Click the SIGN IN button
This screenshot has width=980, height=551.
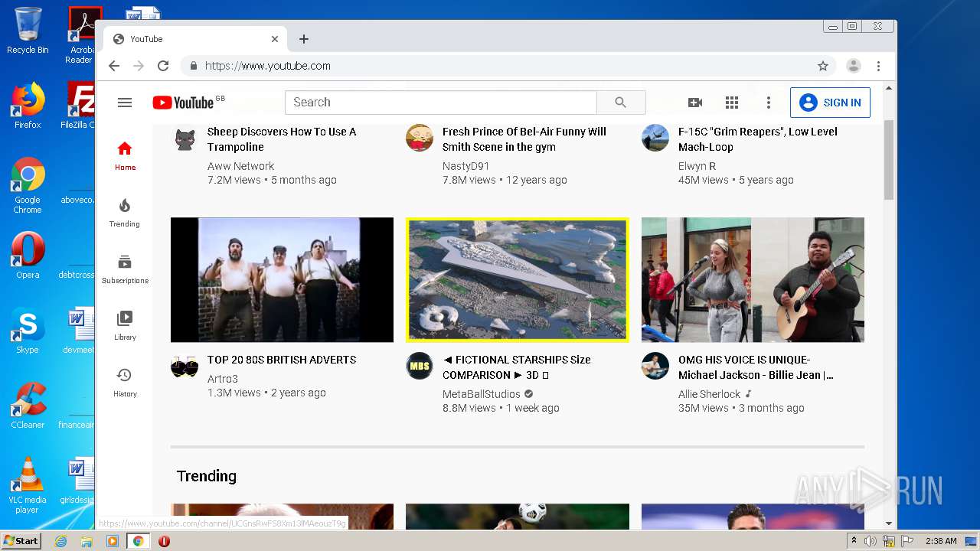830,103
